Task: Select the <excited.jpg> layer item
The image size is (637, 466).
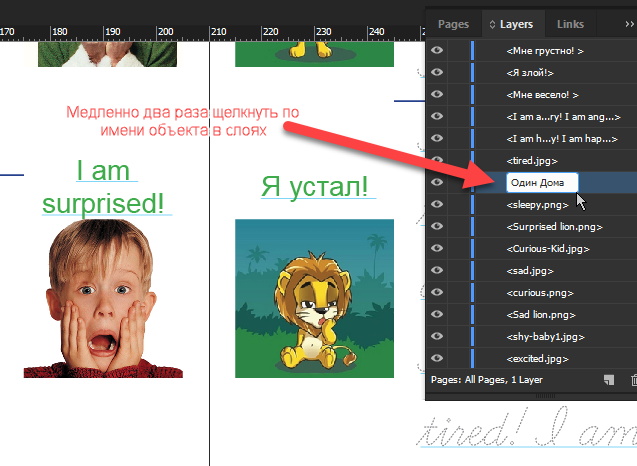Action: pyautogui.click(x=537, y=358)
